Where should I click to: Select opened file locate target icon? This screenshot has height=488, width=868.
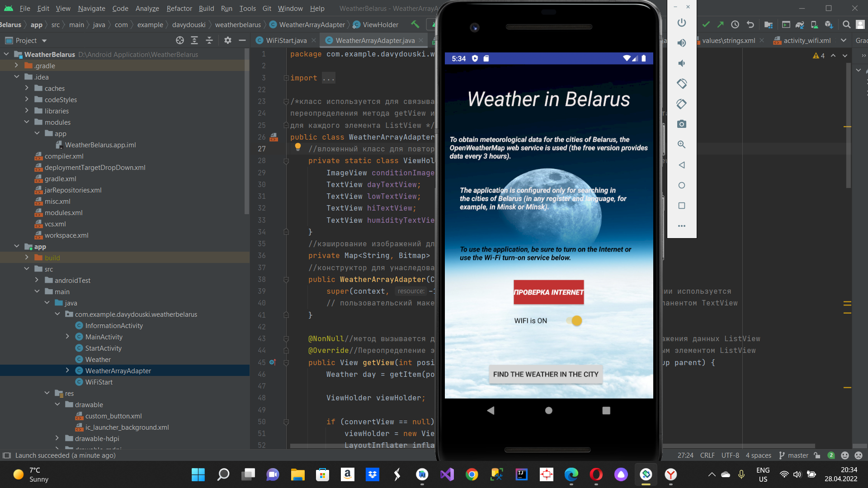[180, 40]
